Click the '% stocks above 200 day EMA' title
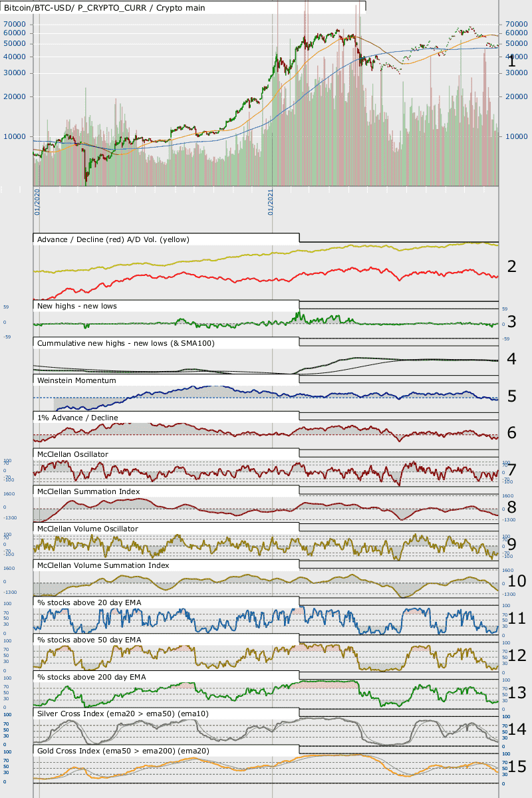This screenshot has width=532, height=798. [x=92, y=677]
